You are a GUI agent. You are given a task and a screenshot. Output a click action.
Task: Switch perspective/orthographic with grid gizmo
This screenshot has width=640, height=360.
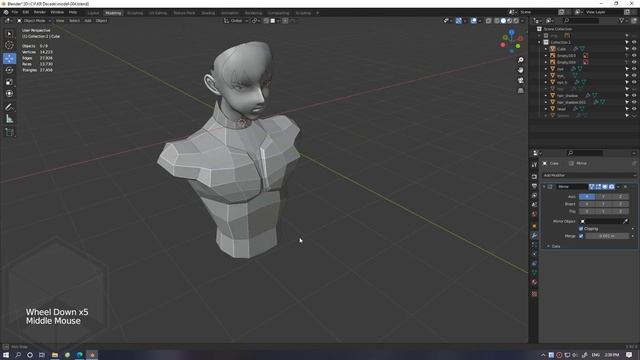(521, 91)
